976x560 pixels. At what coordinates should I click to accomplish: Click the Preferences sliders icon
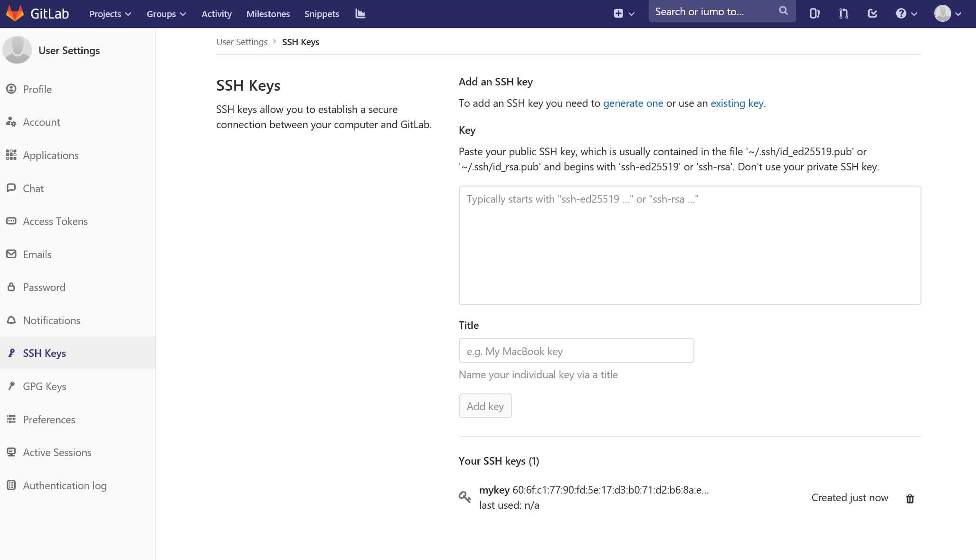[11, 419]
